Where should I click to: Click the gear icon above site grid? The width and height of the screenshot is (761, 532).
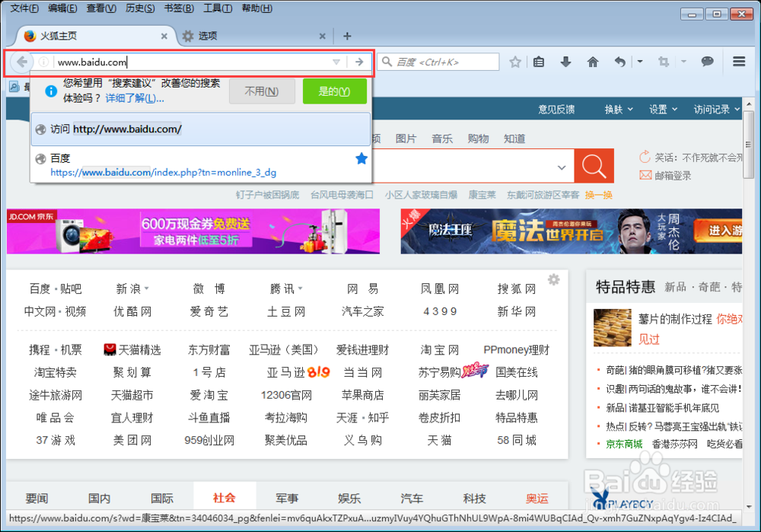coord(554,279)
